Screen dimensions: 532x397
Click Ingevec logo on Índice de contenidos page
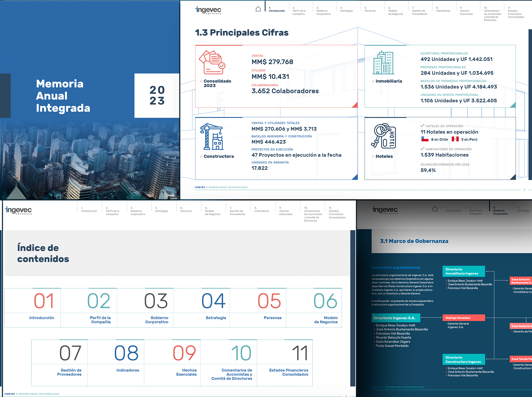(x=18, y=210)
